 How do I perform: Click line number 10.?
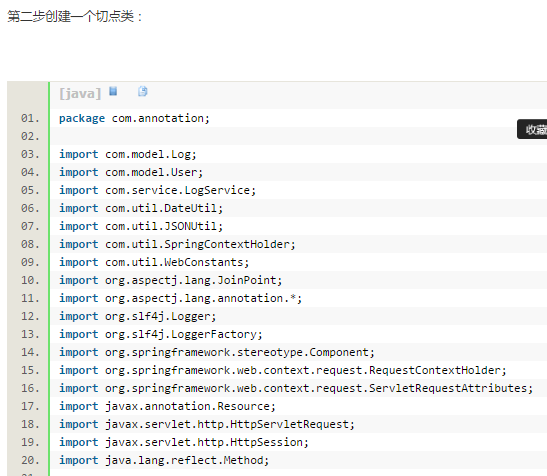[30, 280]
